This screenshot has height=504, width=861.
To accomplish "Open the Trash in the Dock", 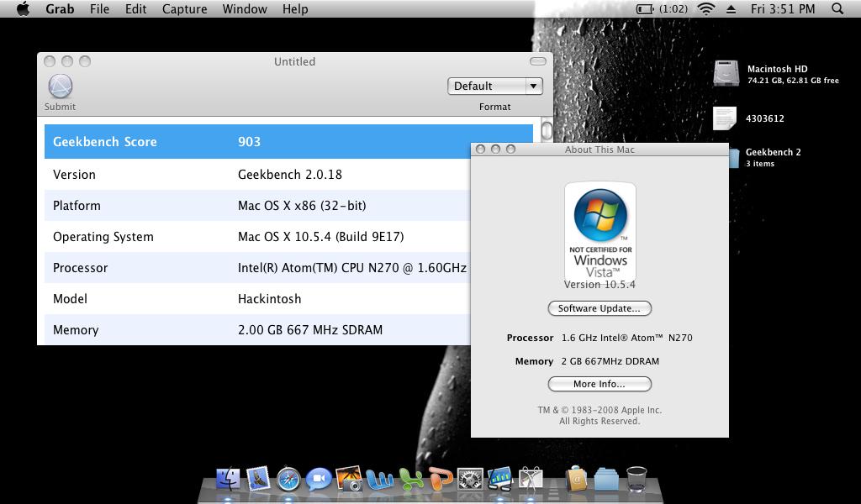I will (637, 479).
